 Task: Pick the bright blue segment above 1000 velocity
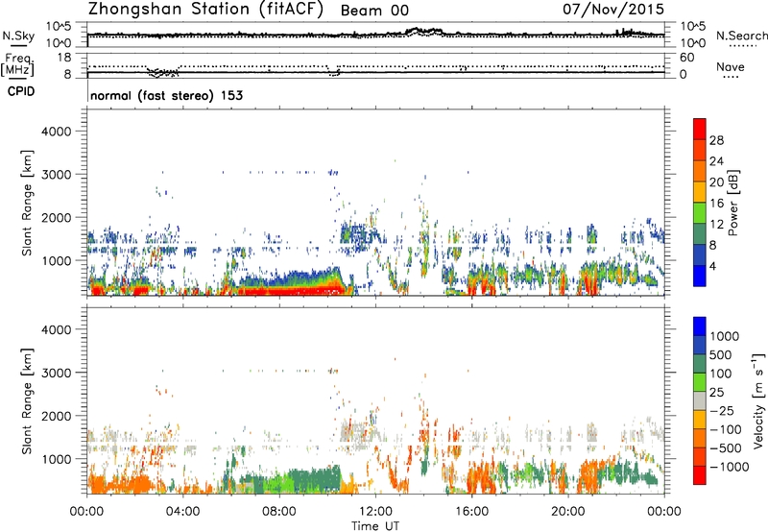click(x=700, y=326)
